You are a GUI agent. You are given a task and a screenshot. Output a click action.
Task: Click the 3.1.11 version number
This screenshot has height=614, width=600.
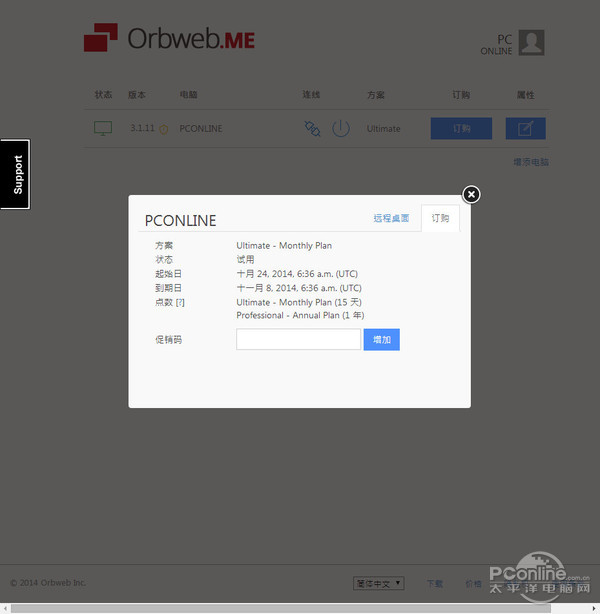tap(143, 128)
